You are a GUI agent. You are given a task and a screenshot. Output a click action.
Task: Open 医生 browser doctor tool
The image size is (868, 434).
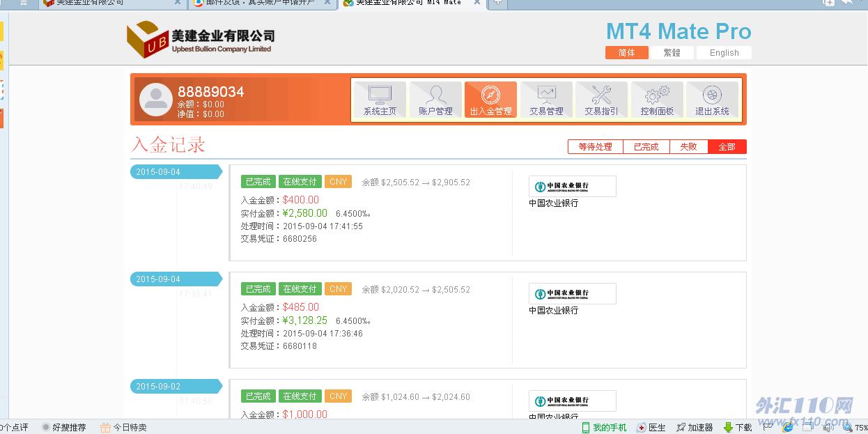click(651, 427)
